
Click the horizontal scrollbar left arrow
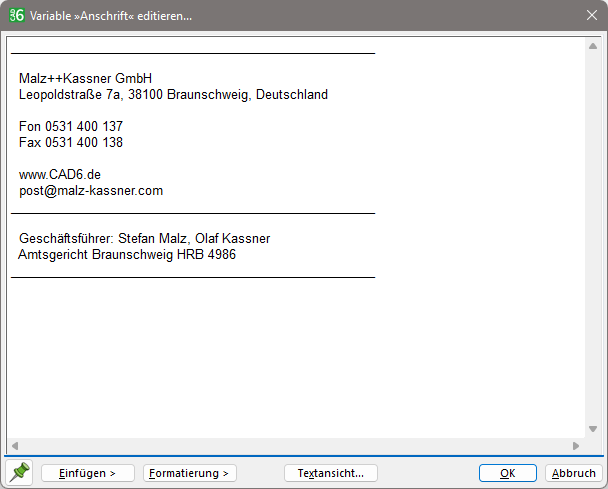coord(15,446)
